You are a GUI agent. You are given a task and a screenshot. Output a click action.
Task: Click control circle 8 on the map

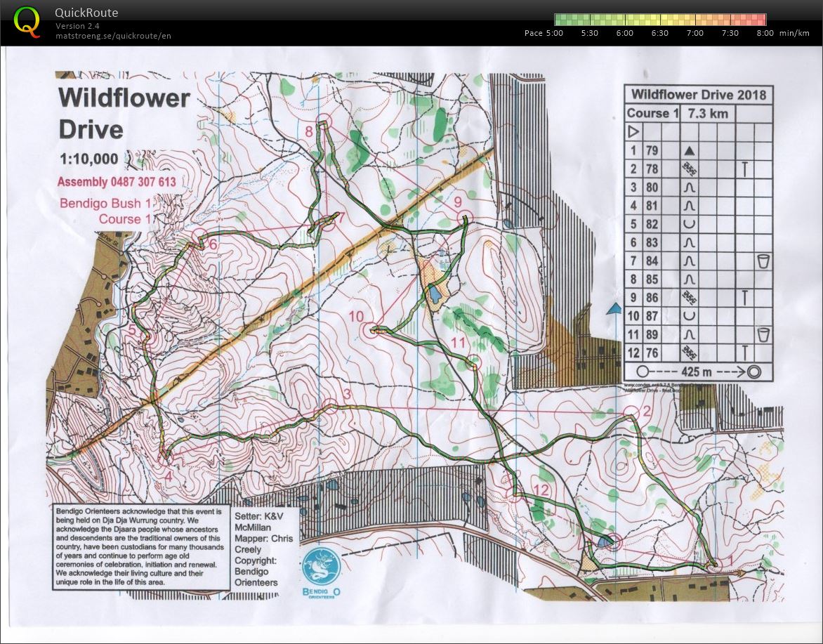(x=323, y=121)
